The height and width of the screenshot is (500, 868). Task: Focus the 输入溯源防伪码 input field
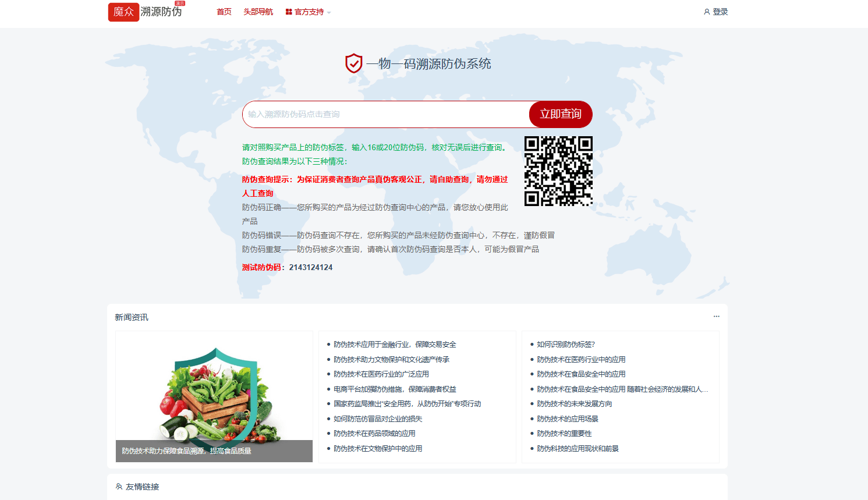pyautogui.click(x=385, y=114)
